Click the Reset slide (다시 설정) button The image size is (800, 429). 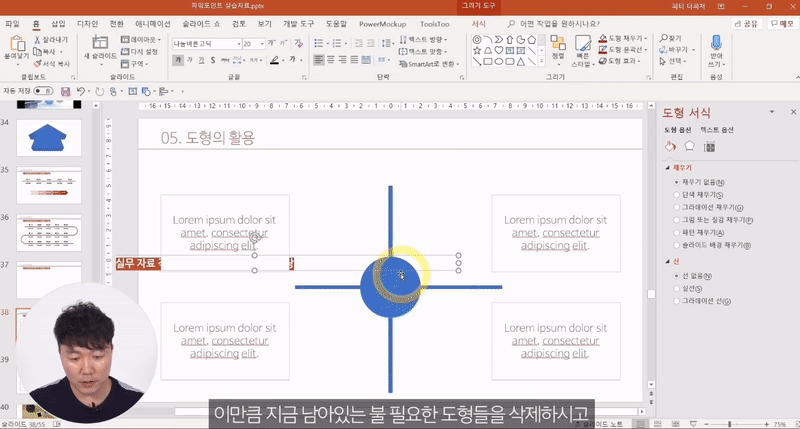click(x=139, y=52)
